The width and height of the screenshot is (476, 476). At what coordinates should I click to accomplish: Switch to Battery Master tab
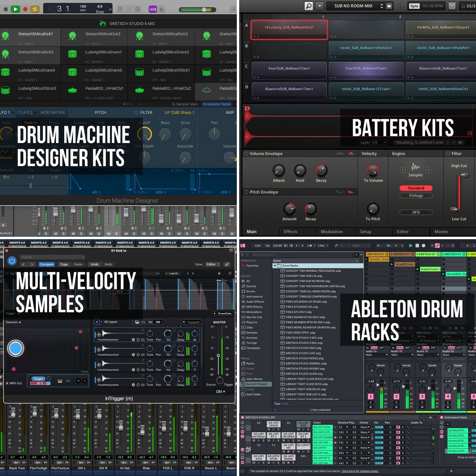441,232
